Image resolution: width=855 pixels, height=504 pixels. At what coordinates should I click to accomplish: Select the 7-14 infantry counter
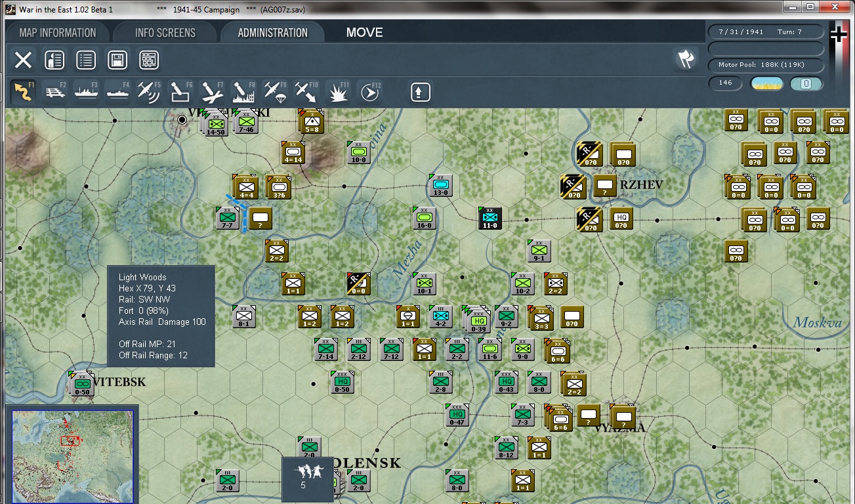[x=326, y=350]
